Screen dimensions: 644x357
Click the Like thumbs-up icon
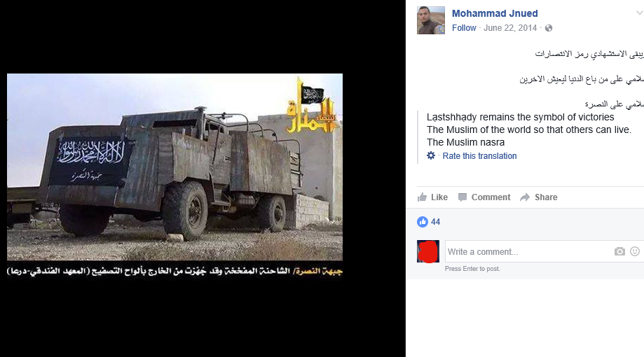click(x=422, y=197)
